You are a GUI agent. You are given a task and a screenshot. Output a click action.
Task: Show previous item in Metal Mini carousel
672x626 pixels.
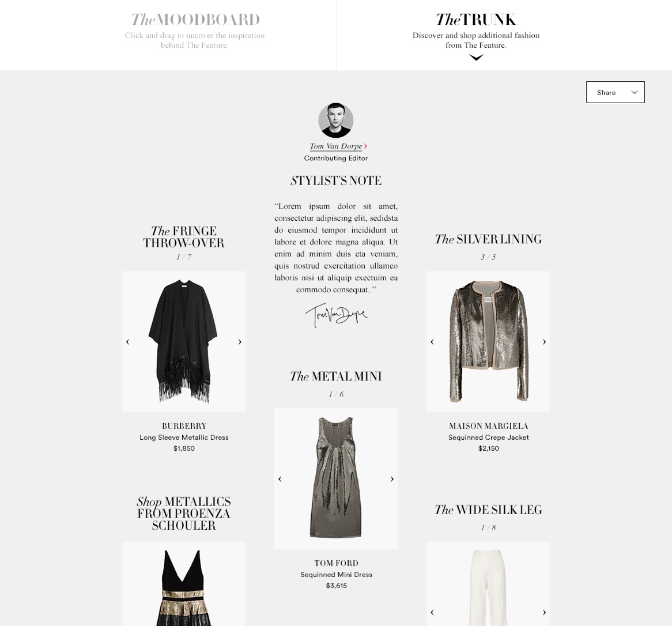(x=280, y=479)
